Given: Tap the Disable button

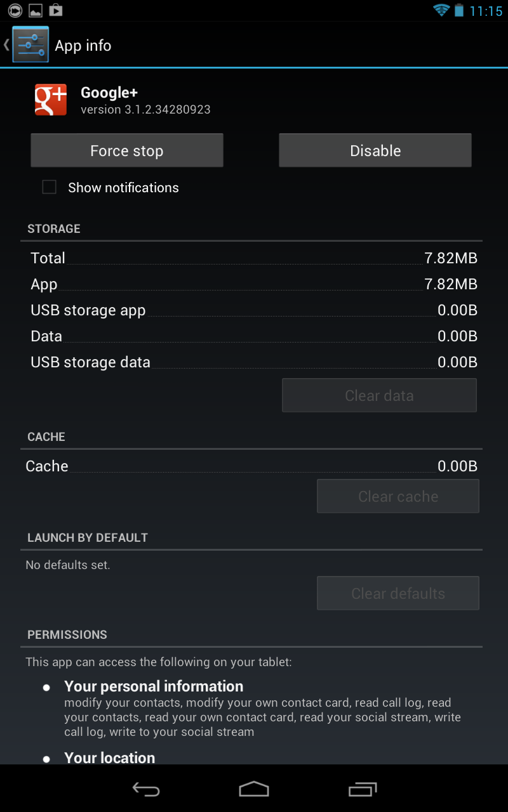Looking at the screenshot, I should (x=375, y=150).
